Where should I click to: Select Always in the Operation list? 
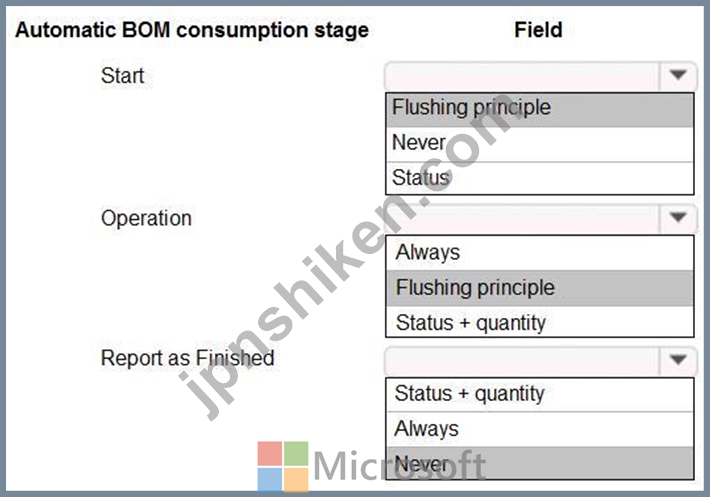tap(540, 253)
